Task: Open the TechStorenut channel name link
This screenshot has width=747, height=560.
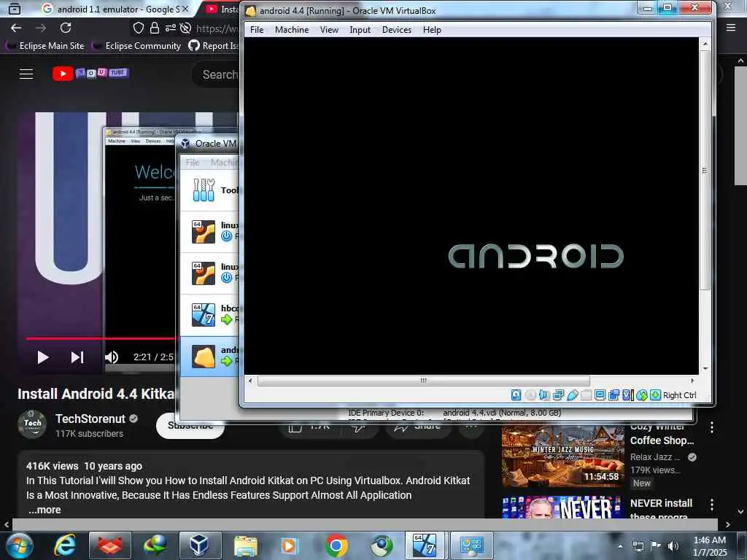Action: point(90,419)
